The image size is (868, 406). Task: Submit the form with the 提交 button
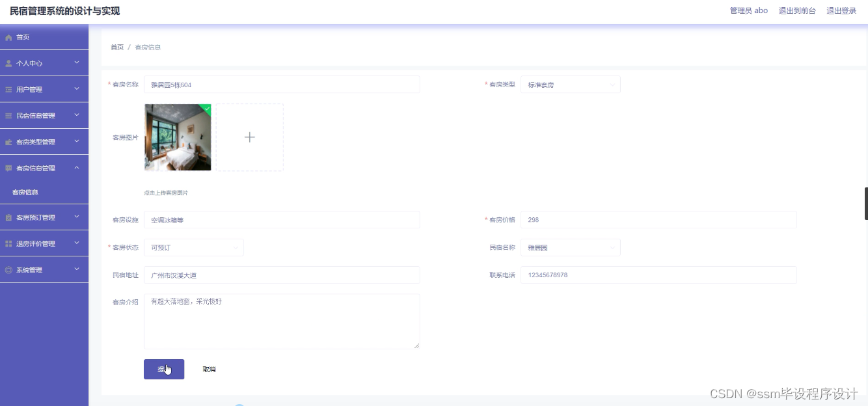pos(163,368)
